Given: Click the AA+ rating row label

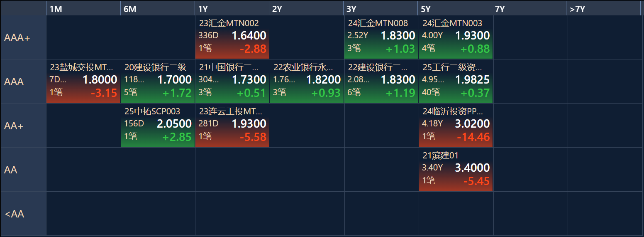Looking at the screenshot, I should (23, 126).
